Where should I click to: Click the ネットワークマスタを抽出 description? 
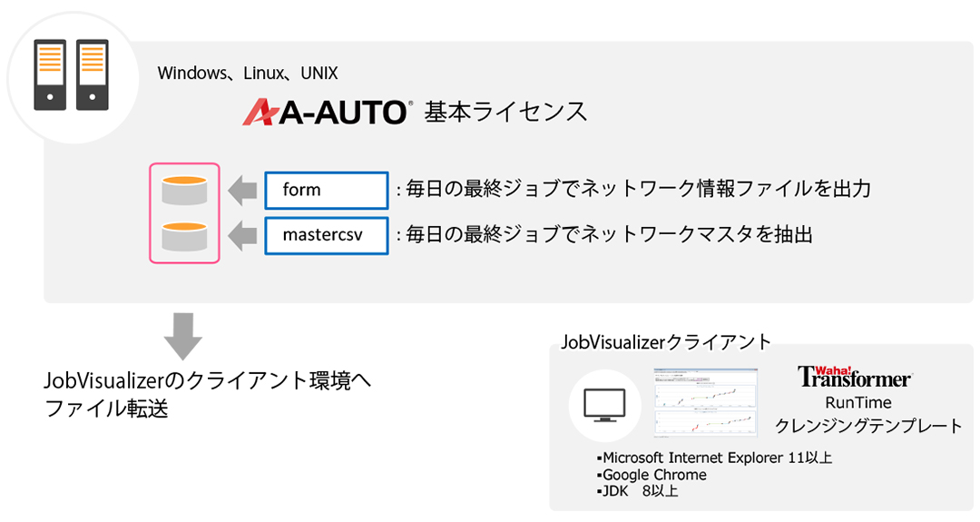click(604, 234)
